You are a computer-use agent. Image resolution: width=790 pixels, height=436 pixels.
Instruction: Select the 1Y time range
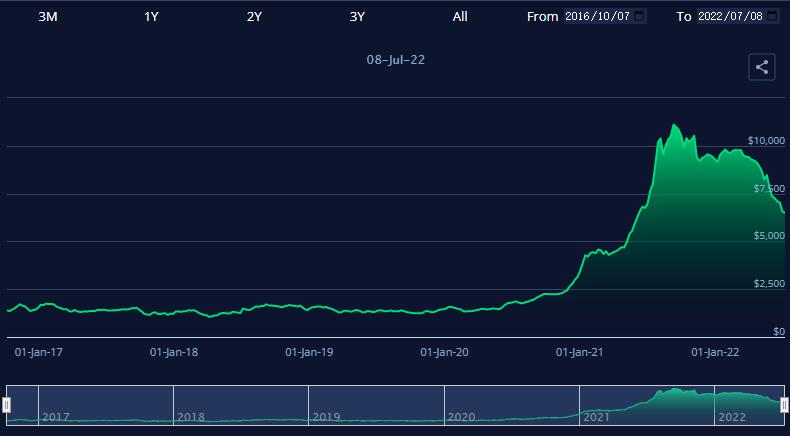pos(151,17)
